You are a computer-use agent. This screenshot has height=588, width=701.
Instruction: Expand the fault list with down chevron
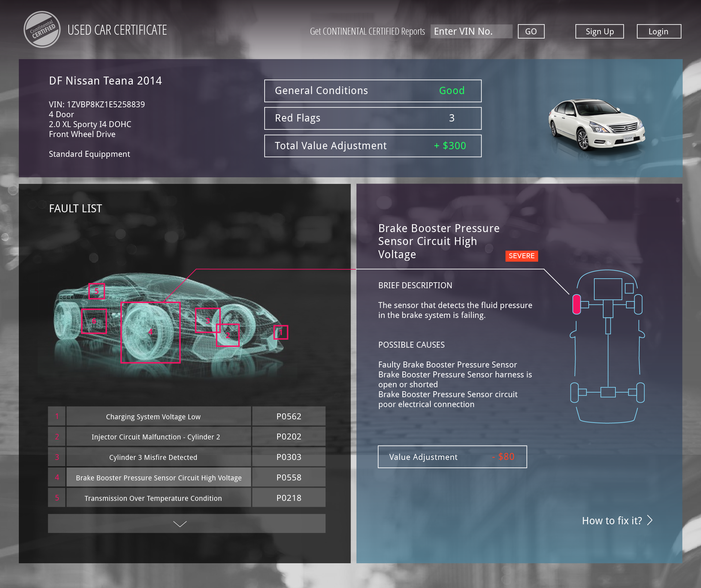click(187, 523)
